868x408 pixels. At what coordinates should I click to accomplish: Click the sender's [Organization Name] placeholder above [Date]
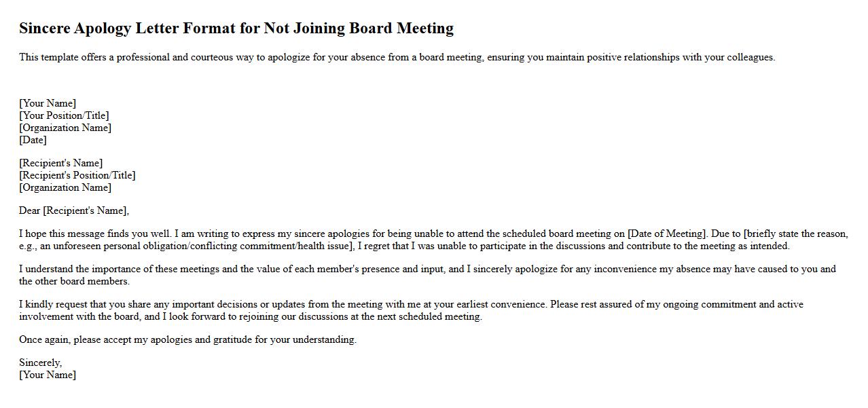point(65,128)
